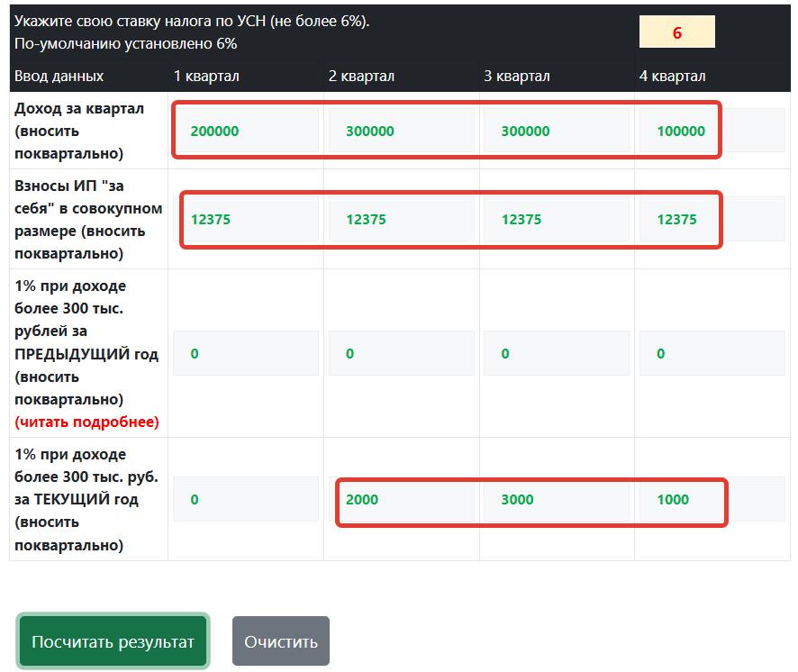Select quarter 2 income field with 300000
798x672 pixels.
click(x=401, y=131)
